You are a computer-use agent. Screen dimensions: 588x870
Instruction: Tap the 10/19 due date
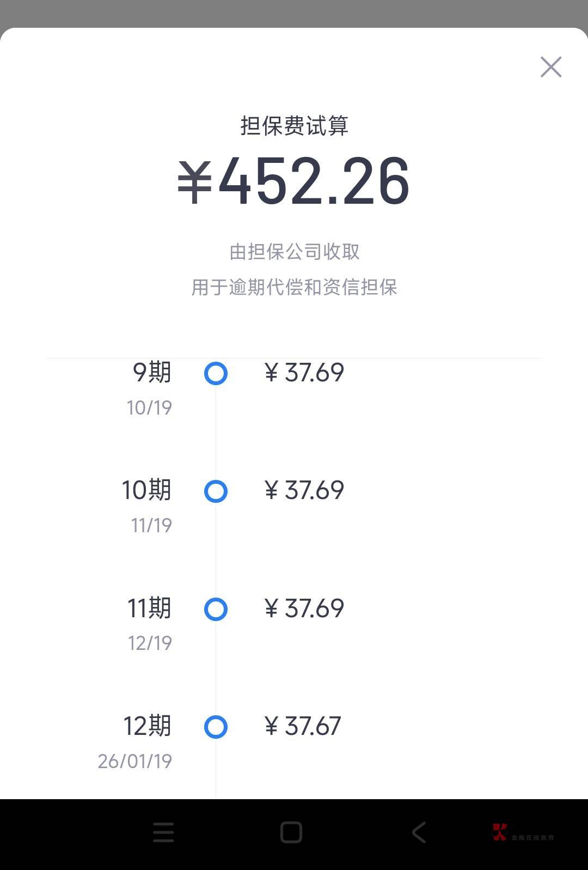(149, 407)
